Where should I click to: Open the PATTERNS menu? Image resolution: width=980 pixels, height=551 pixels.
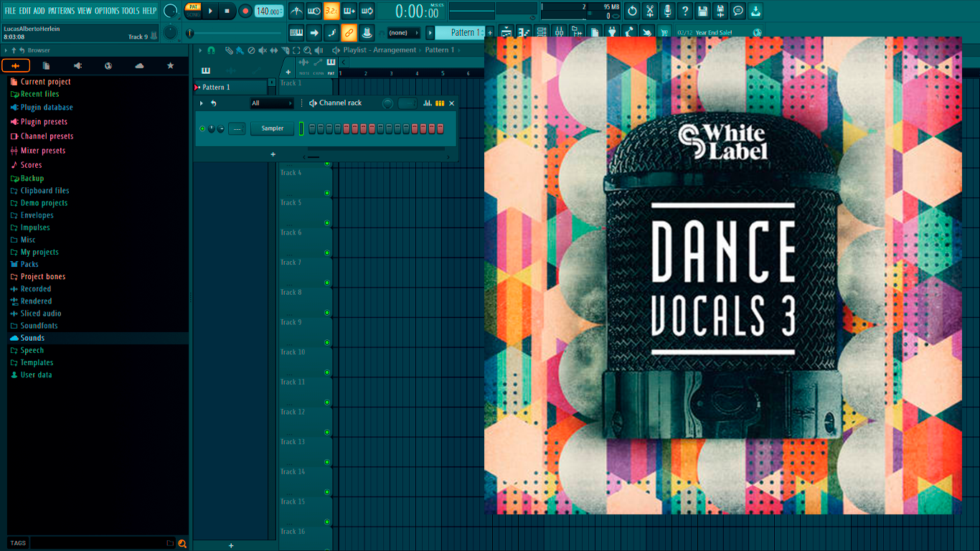pos(61,11)
